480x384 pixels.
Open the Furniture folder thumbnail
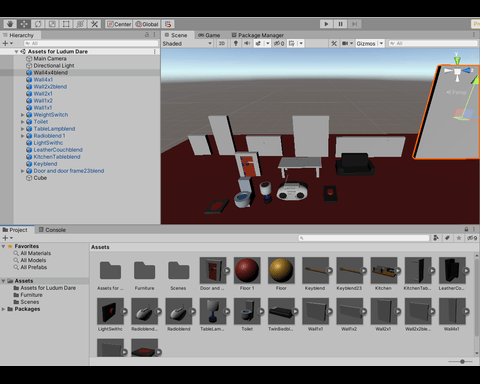click(x=144, y=270)
